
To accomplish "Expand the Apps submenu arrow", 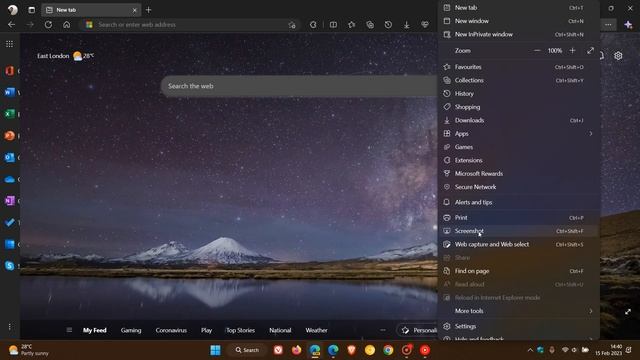I will pyautogui.click(x=591, y=133).
